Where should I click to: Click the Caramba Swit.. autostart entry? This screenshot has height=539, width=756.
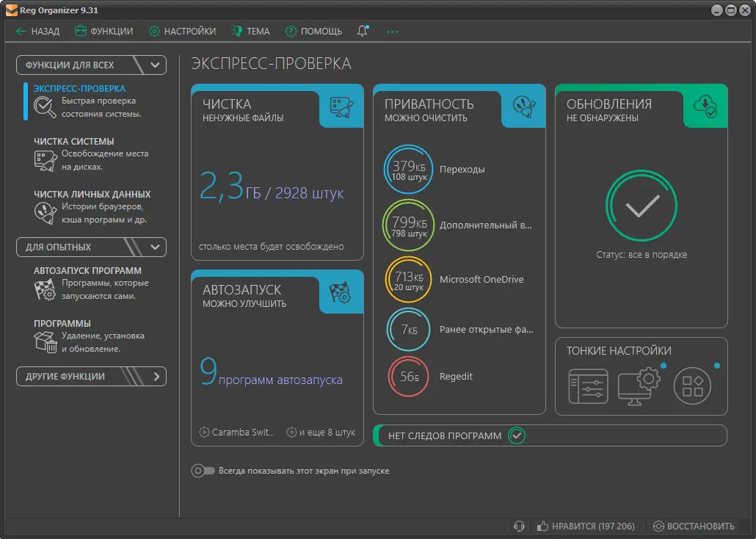pyautogui.click(x=237, y=433)
